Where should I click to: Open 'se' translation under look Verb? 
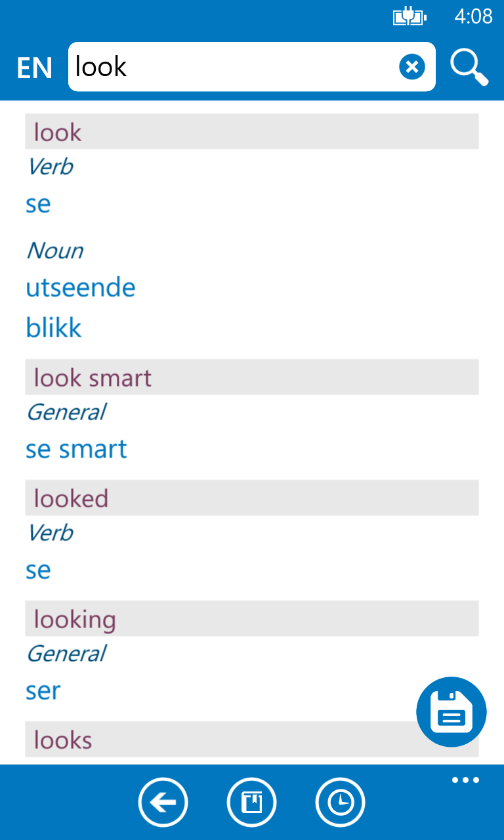[38, 203]
